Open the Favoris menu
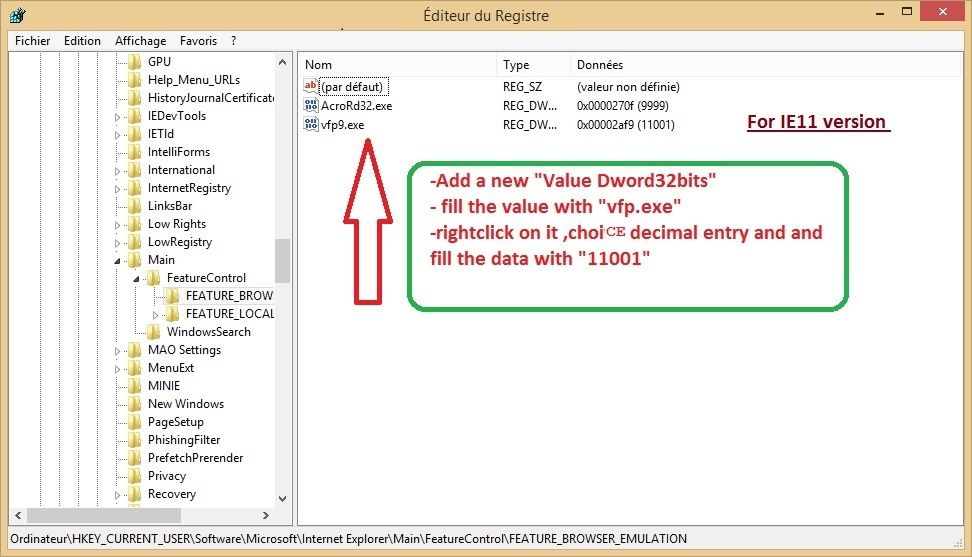The height and width of the screenshot is (557, 972). 198,41
